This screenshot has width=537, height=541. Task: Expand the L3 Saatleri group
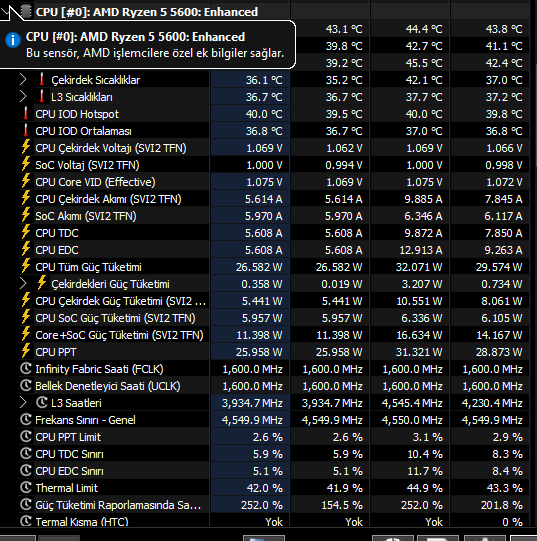23,403
